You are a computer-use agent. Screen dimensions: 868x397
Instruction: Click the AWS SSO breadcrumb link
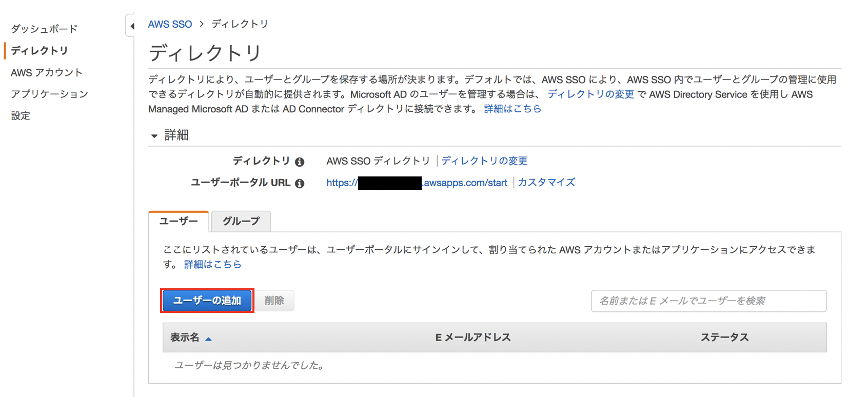point(170,24)
